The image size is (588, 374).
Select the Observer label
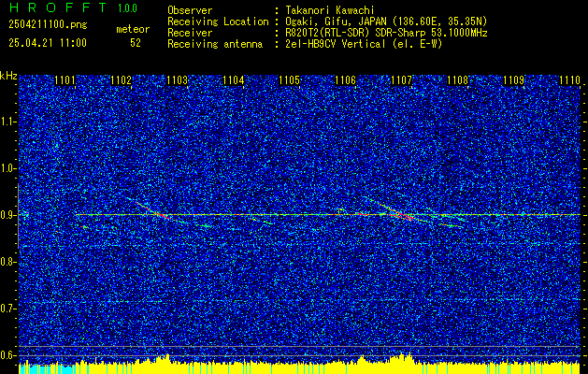(x=190, y=10)
